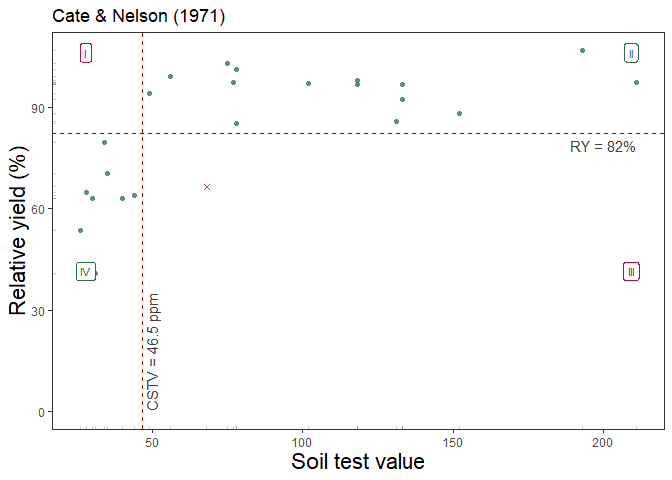Click the red x marker
The image size is (672, 480).
pos(207,187)
